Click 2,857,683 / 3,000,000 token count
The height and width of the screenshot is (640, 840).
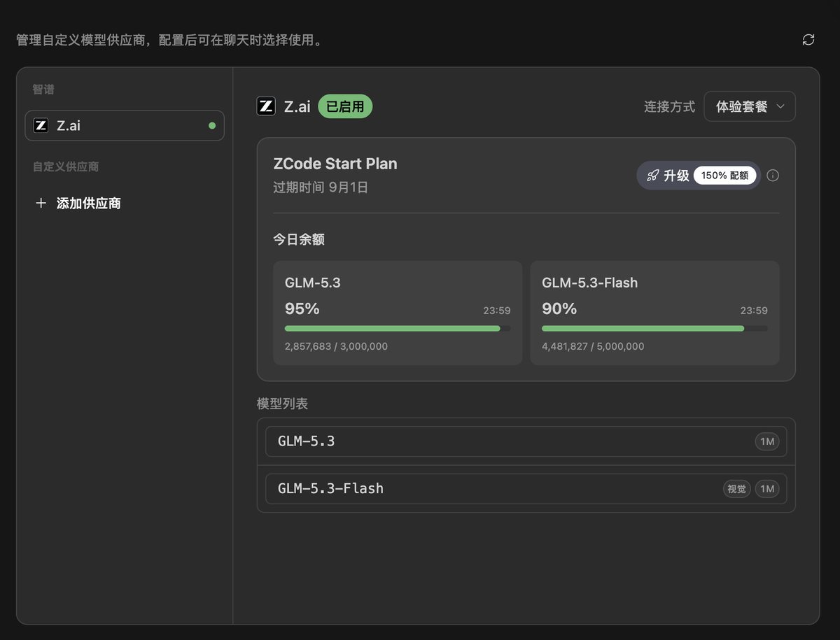pyautogui.click(x=336, y=346)
